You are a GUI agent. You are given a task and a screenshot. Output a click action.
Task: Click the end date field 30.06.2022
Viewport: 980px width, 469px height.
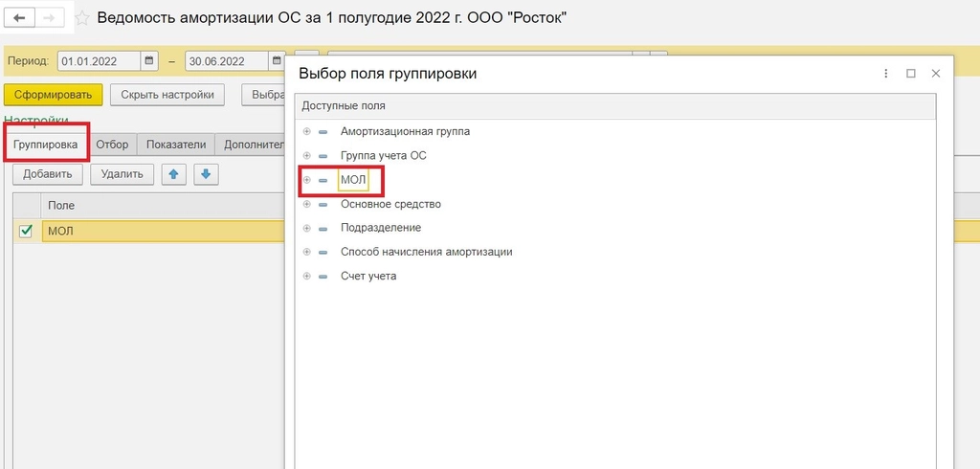point(228,61)
